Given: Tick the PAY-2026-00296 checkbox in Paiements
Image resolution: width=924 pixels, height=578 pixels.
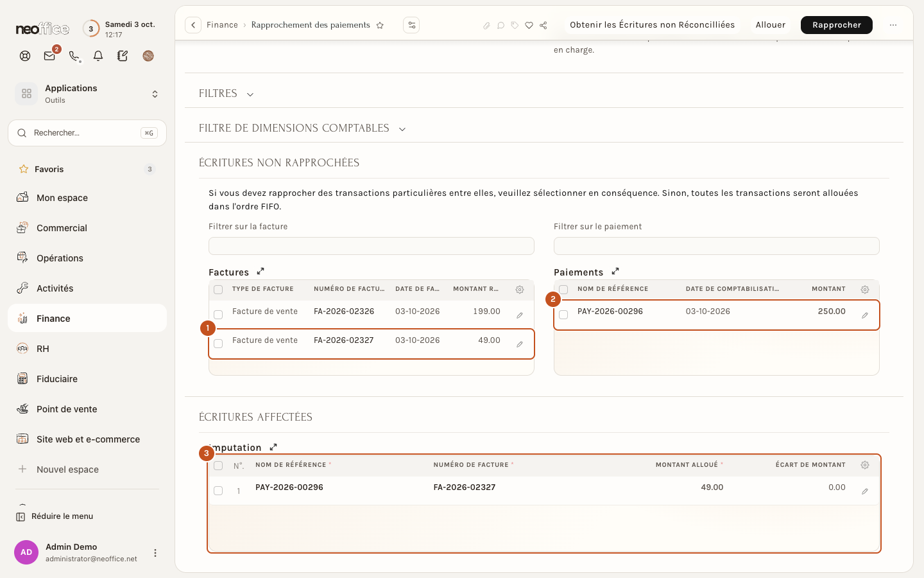Looking at the screenshot, I should coord(563,315).
